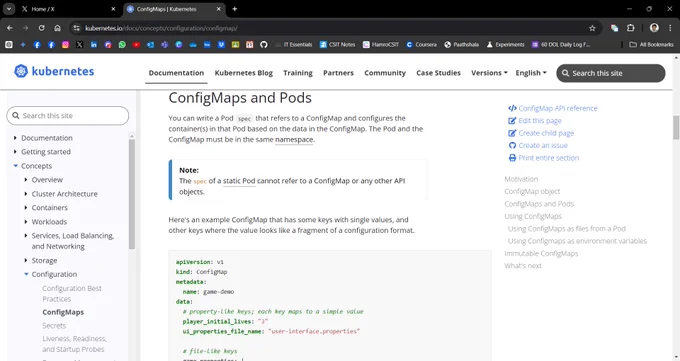Open the tab search dropdown arrow
The image size is (680, 361).
pos(9,9)
